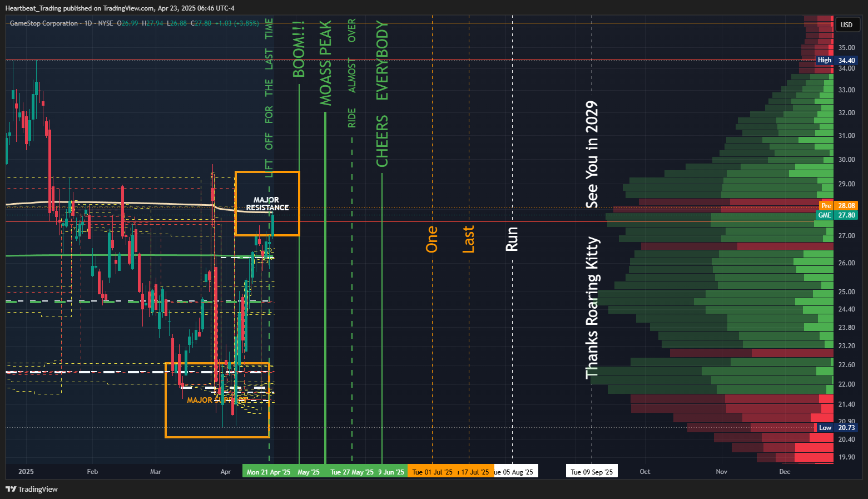Select the Tue 01 Jul '25 orange date marker
The height and width of the screenshot is (499, 868).
432,472
